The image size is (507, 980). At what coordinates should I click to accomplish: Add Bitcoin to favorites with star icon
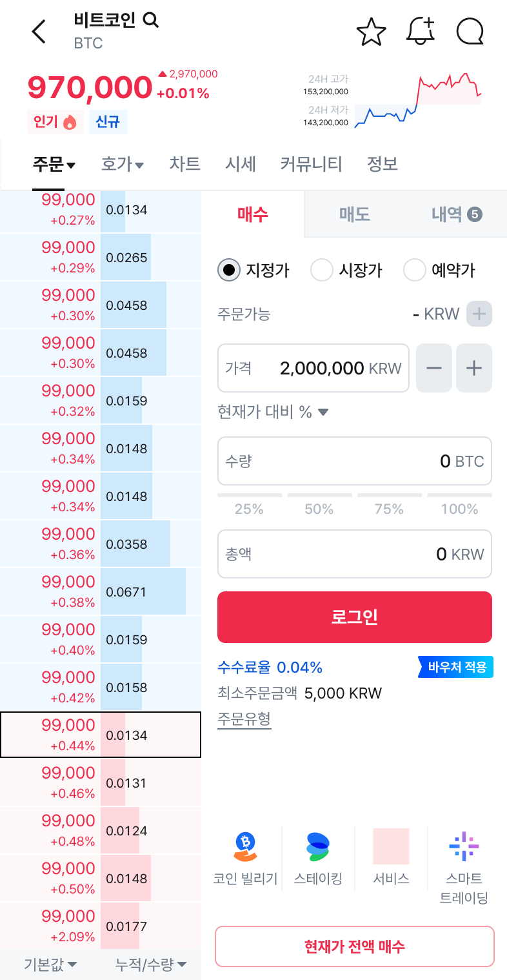tap(371, 32)
